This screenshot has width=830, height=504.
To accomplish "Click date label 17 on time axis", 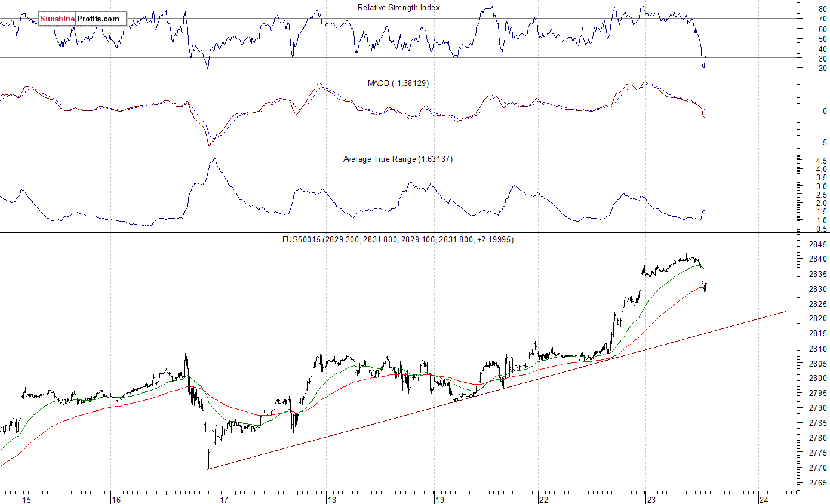I will 225,499.
